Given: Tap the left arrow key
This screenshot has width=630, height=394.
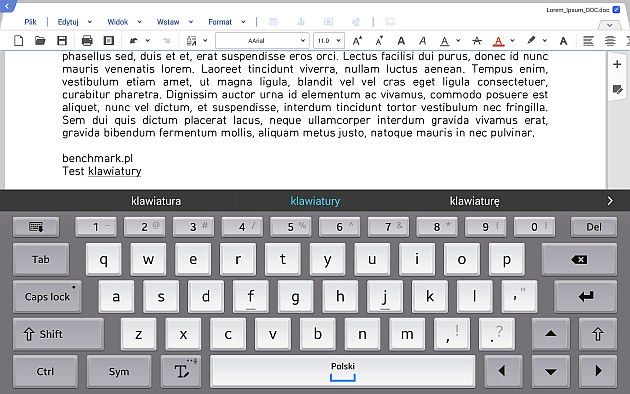Looking at the screenshot, I should coord(503,372).
